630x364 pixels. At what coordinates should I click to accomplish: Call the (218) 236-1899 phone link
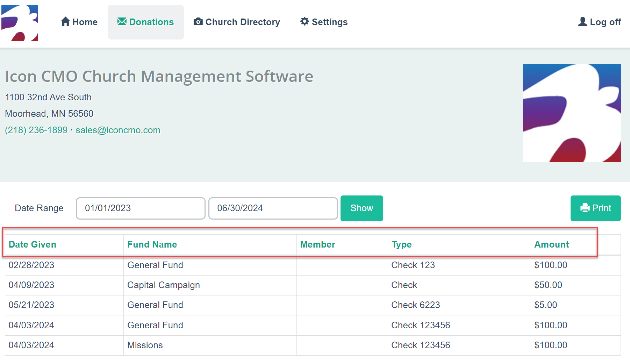coord(36,130)
